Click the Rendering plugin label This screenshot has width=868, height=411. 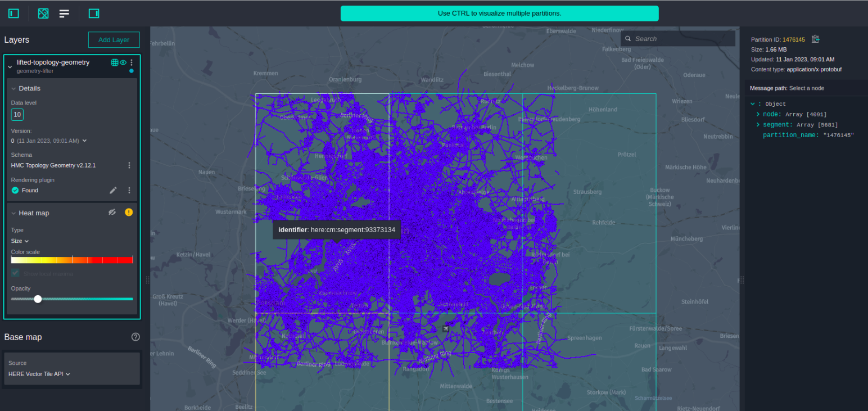[33, 180]
